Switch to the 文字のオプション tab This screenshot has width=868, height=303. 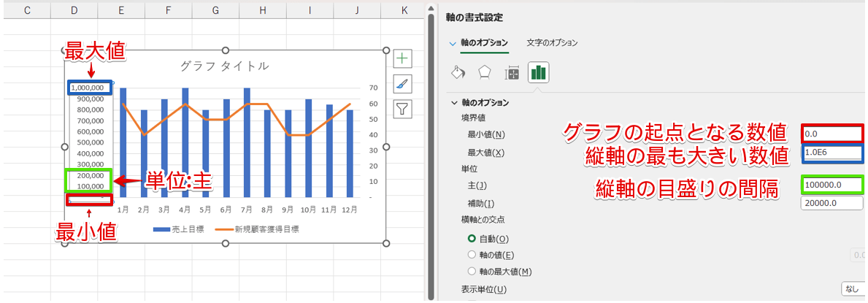(552, 43)
